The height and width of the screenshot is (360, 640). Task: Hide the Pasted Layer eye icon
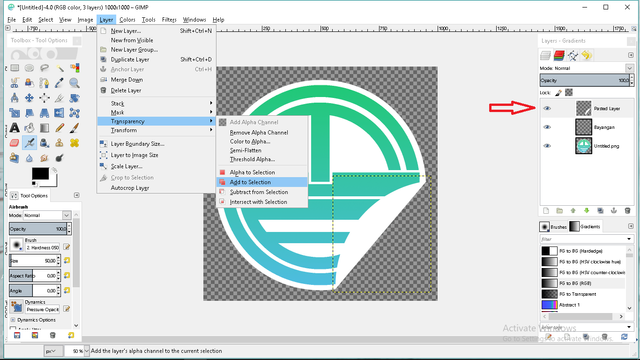click(547, 109)
